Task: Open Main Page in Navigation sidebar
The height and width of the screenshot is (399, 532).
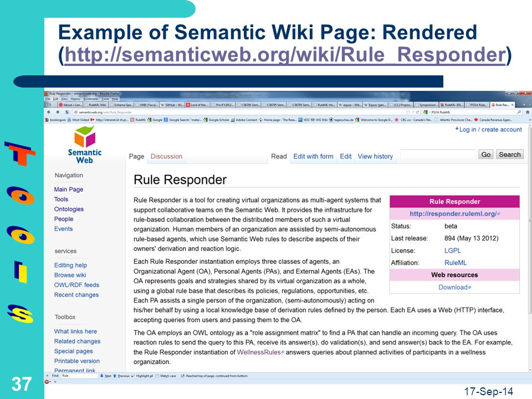Action: pyautogui.click(x=69, y=190)
